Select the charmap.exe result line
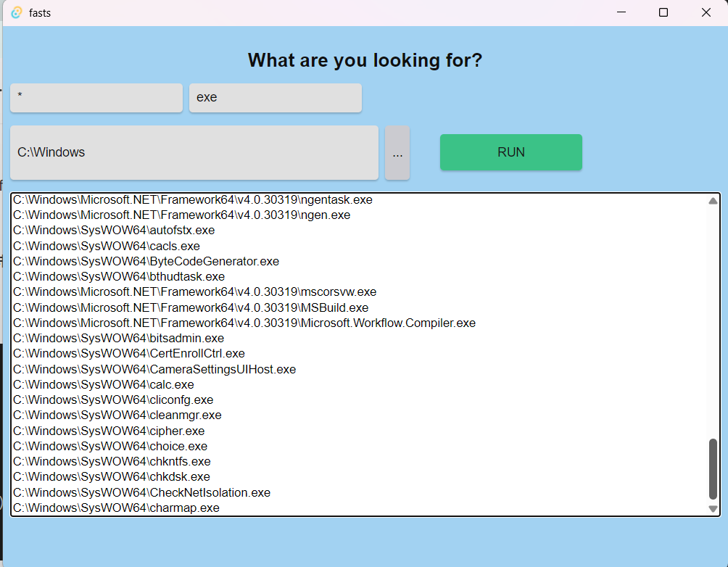Image resolution: width=728 pixels, height=567 pixels. tap(116, 508)
